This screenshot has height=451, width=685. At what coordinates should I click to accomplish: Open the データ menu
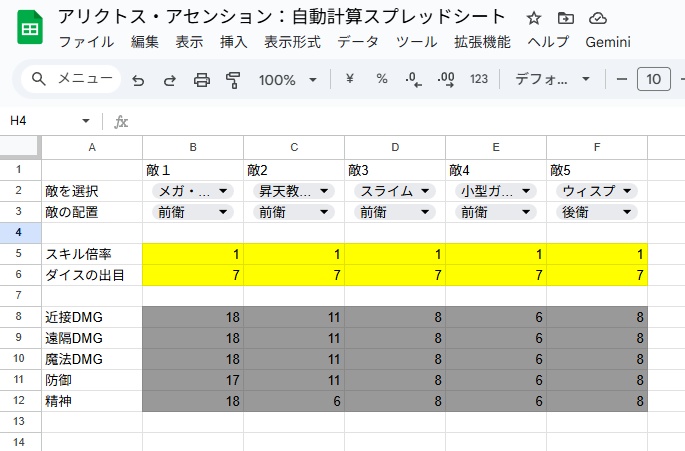coord(358,42)
